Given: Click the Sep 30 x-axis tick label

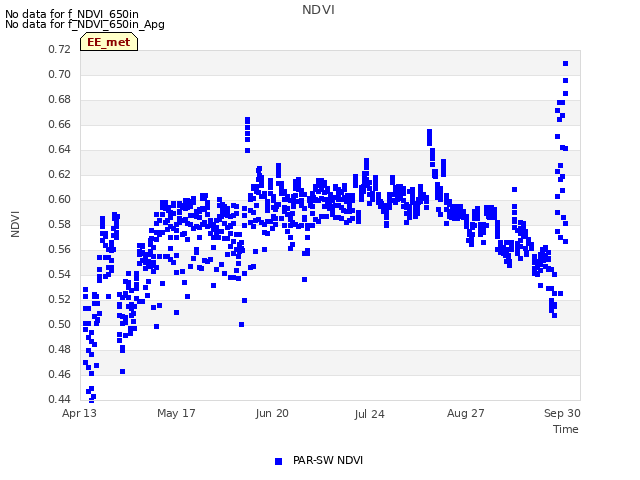Looking at the screenshot, I should tap(562, 413).
